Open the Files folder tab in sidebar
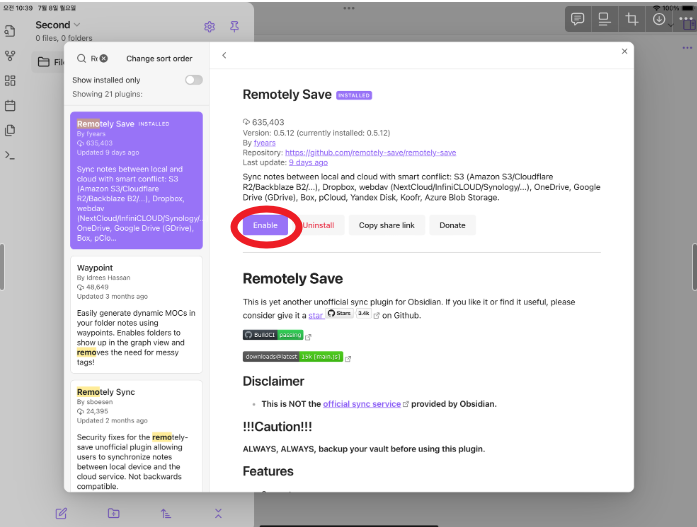This screenshot has width=697, height=527. [48, 62]
